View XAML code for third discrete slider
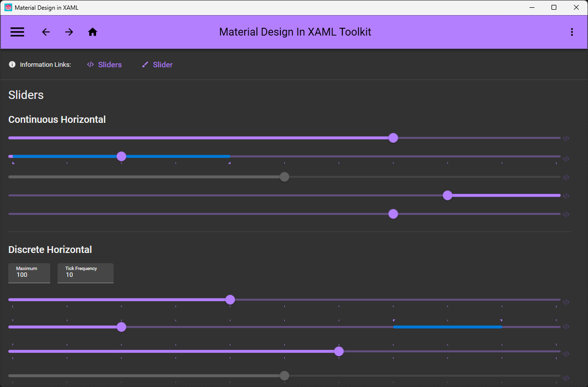This screenshot has width=588, height=387. [x=566, y=354]
